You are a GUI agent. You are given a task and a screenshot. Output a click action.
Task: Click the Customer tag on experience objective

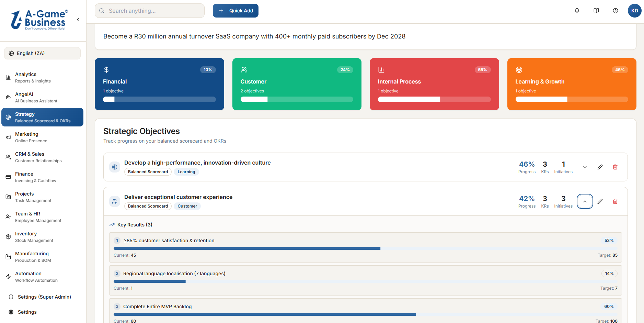coord(187,206)
